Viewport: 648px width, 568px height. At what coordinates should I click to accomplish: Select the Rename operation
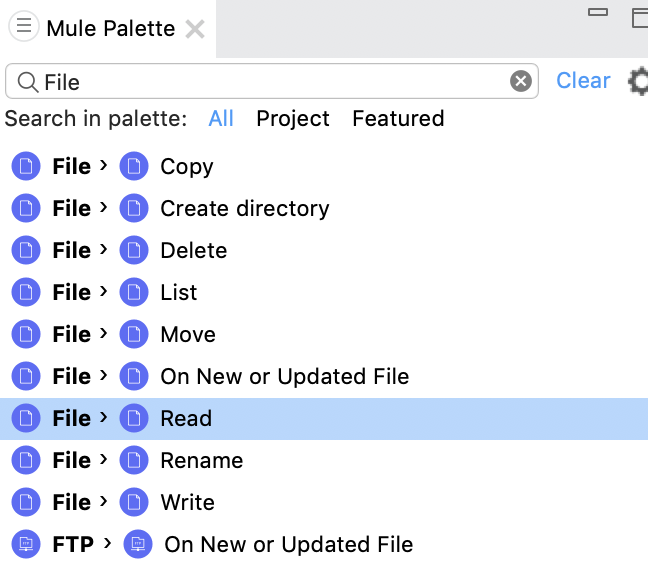click(202, 461)
